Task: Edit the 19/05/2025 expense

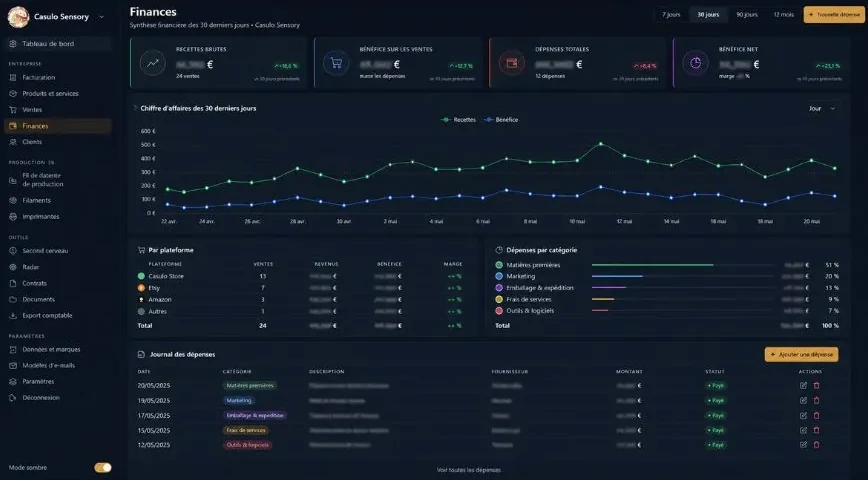Action: click(803, 400)
